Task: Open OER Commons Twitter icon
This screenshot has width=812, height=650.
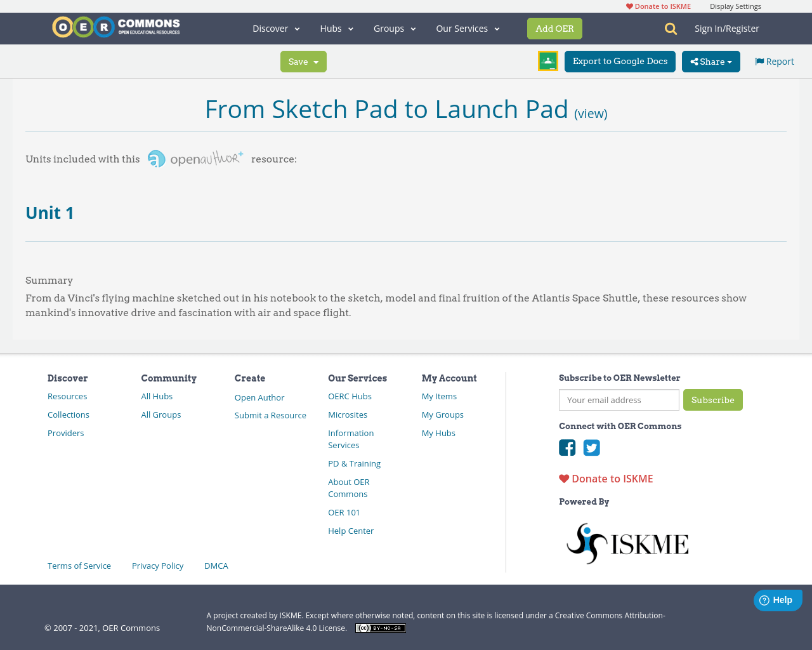Action: (x=591, y=448)
